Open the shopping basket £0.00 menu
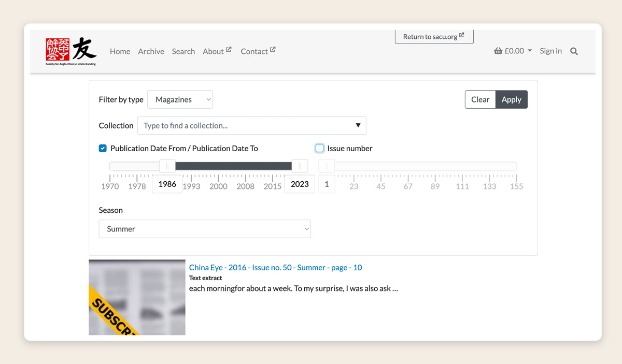Image resolution: width=622 pixels, height=364 pixels. click(513, 51)
